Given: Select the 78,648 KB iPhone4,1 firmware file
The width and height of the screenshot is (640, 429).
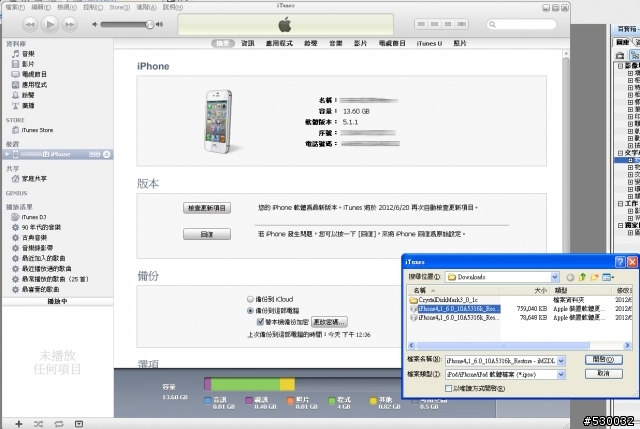Looking at the screenshot, I should point(455,318).
